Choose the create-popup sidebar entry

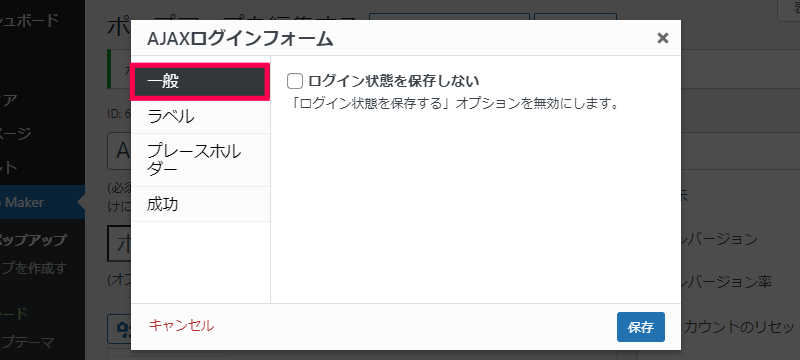[33, 268]
